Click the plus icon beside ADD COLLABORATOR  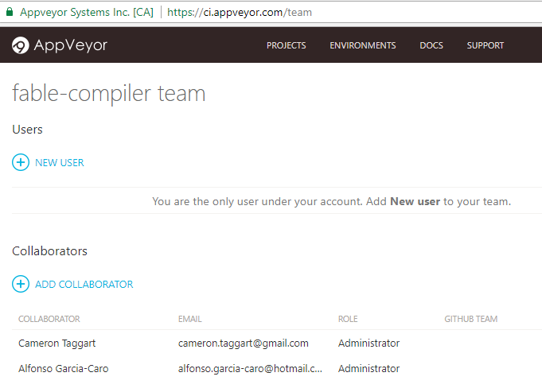pos(21,284)
